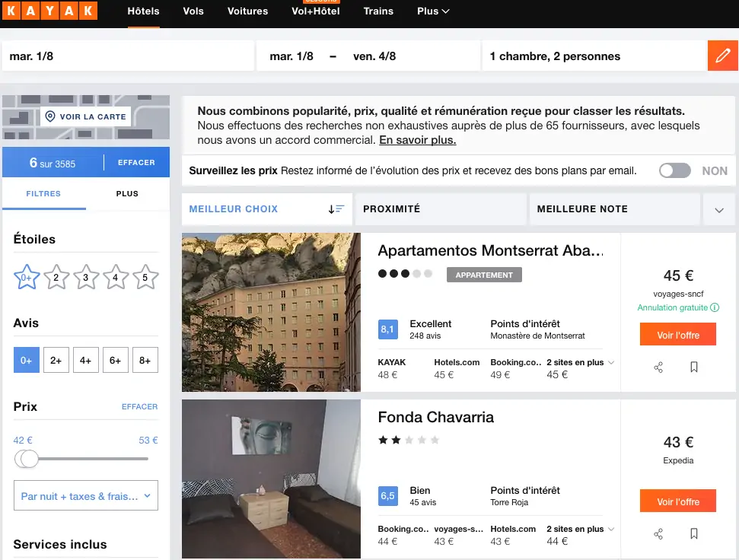Click the Appartement tag label

pyautogui.click(x=484, y=275)
